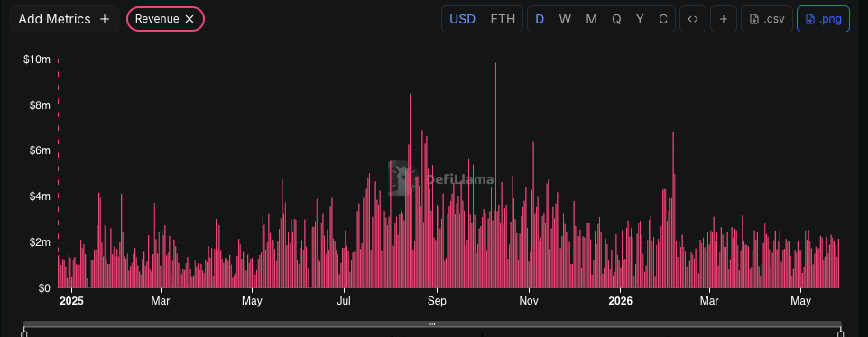This screenshot has height=337, width=868.
Task: Export the chart as .png
Action: [x=823, y=19]
